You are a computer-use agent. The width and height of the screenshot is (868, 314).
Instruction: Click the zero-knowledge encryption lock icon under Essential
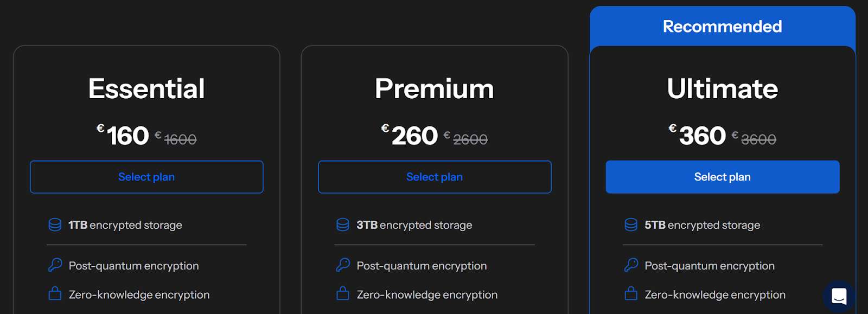(54, 294)
